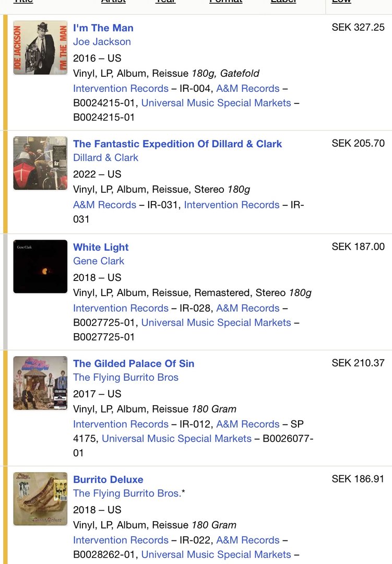Select The Gilded Palace Of Sin cover thumbnail

click(40, 383)
